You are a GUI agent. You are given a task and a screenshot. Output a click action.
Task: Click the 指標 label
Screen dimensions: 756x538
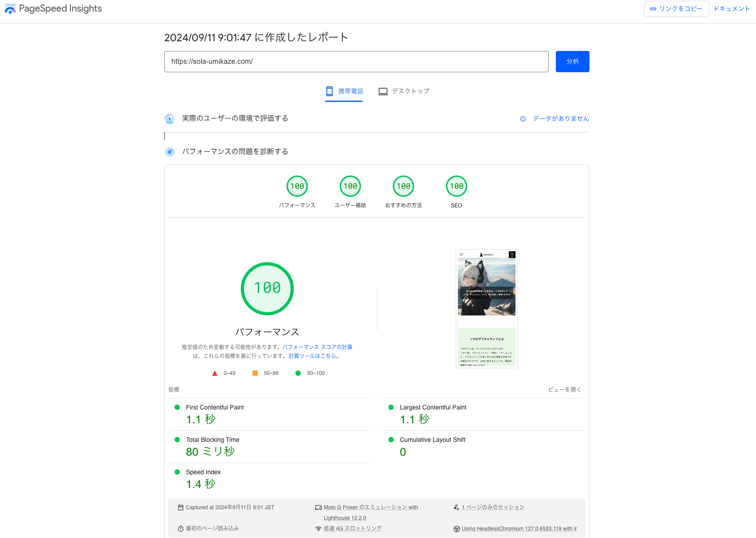coord(174,390)
